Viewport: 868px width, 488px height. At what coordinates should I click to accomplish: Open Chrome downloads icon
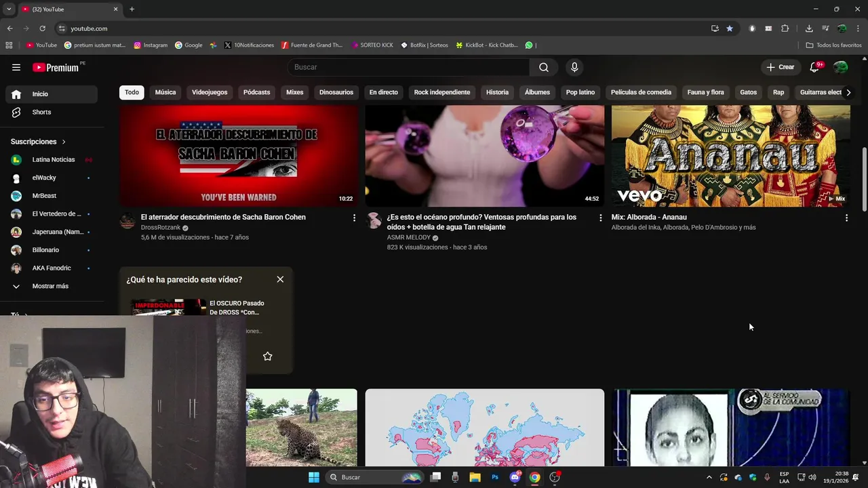tap(809, 28)
